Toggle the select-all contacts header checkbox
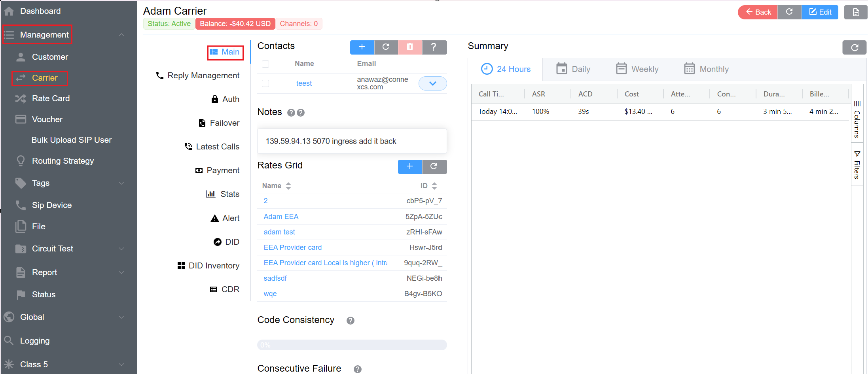Image resolution: width=868 pixels, height=374 pixels. coord(265,64)
